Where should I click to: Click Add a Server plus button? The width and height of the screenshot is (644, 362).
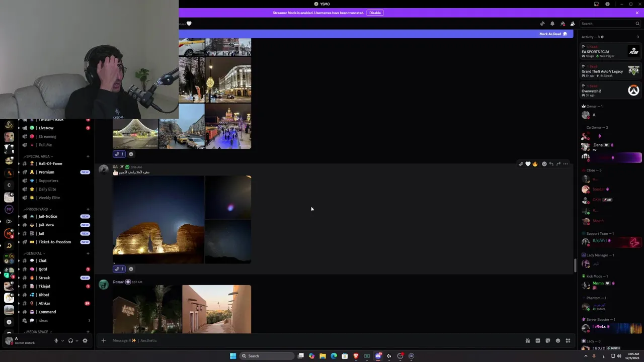point(9,322)
